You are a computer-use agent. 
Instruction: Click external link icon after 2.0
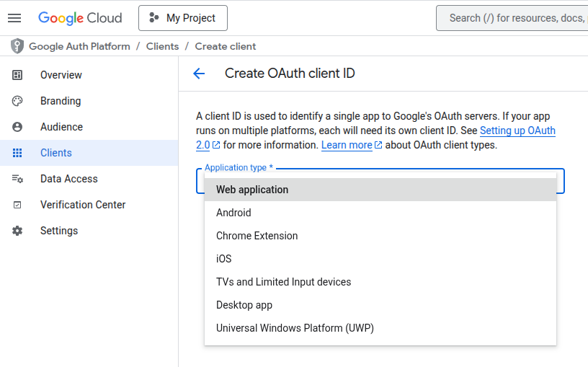point(216,145)
